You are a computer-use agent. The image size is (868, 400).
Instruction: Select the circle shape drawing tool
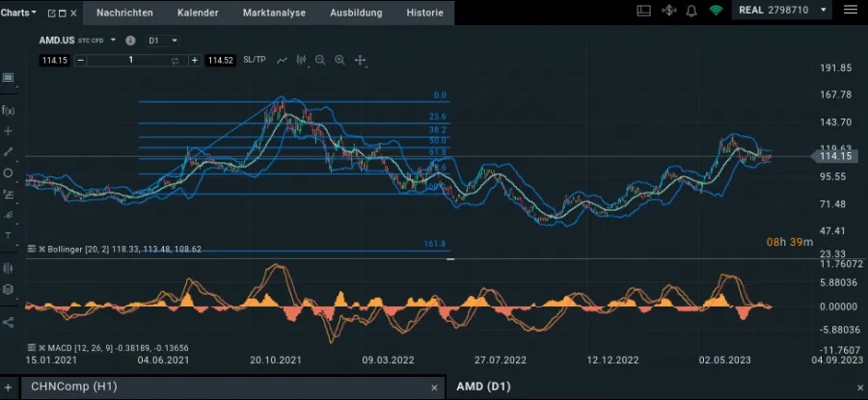[x=9, y=173]
